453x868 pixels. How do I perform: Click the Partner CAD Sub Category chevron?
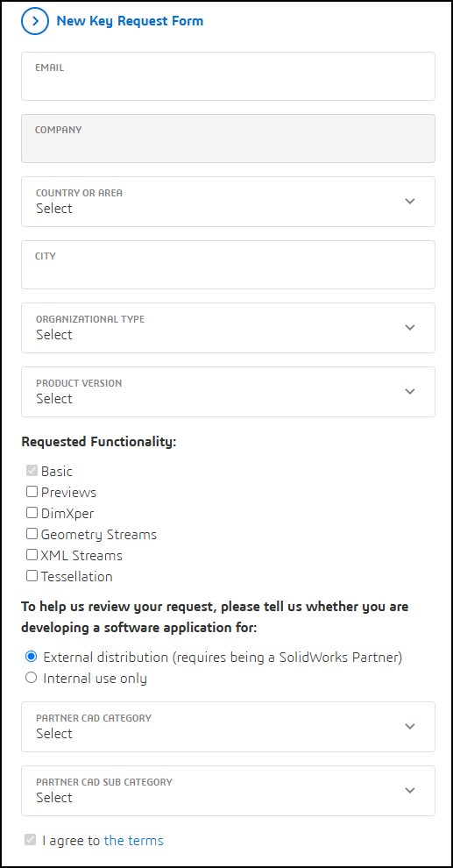[410, 791]
